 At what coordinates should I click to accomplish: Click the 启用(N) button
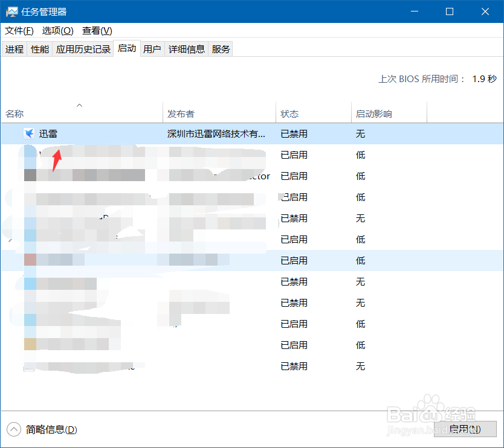tap(465, 429)
